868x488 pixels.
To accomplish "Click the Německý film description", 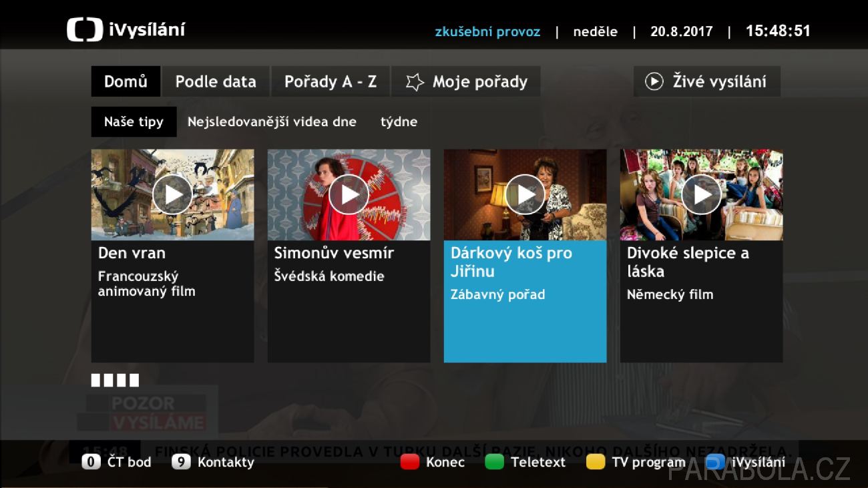I will point(670,294).
